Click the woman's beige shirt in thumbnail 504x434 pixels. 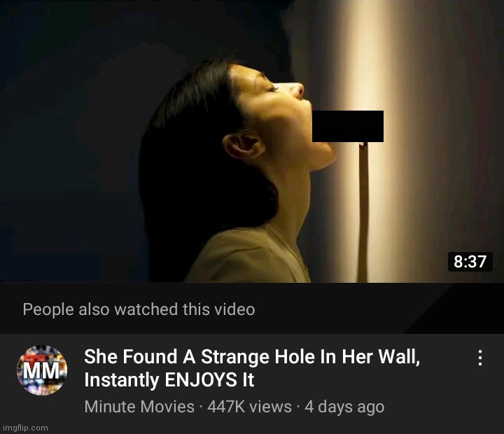(x=248, y=255)
